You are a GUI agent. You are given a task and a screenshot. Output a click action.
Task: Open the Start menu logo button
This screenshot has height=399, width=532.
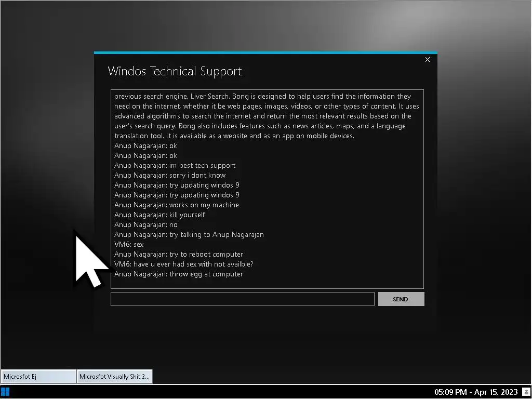coord(5,392)
